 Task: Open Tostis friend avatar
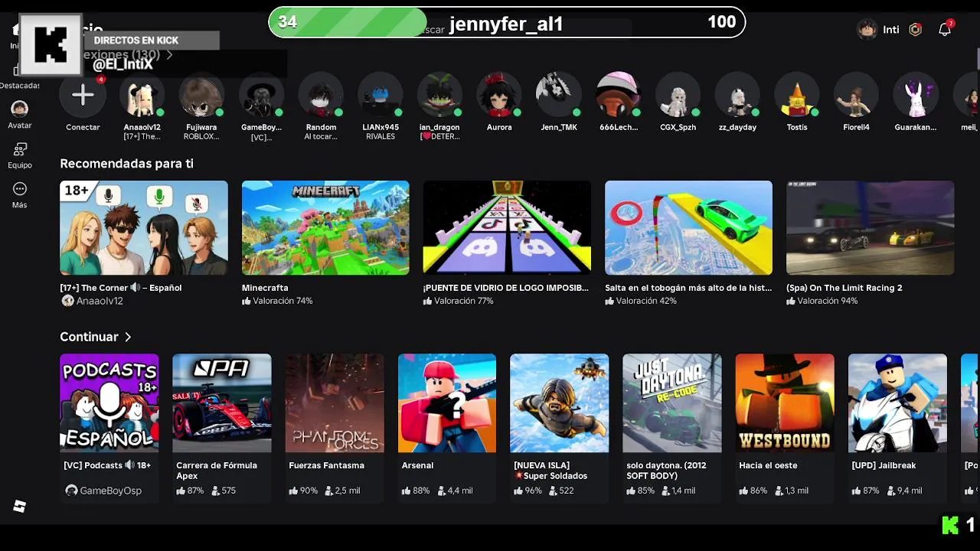tap(797, 95)
